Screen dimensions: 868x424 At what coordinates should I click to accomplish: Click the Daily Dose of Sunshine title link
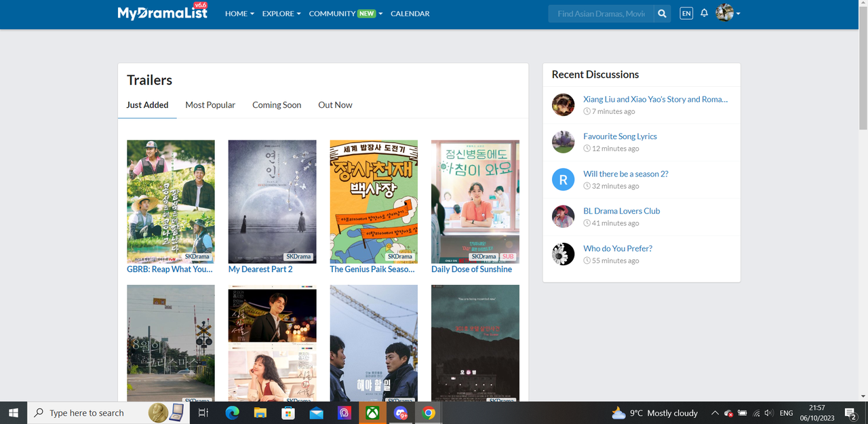click(471, 269)
